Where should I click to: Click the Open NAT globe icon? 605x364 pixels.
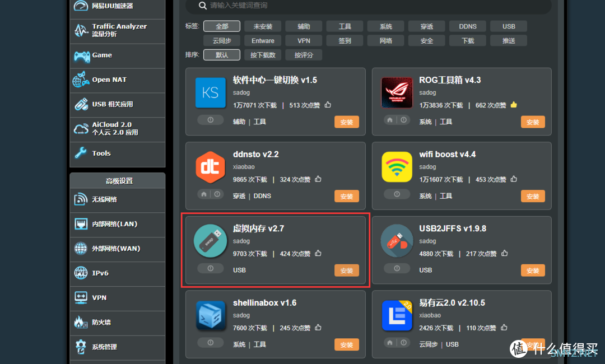81,80
